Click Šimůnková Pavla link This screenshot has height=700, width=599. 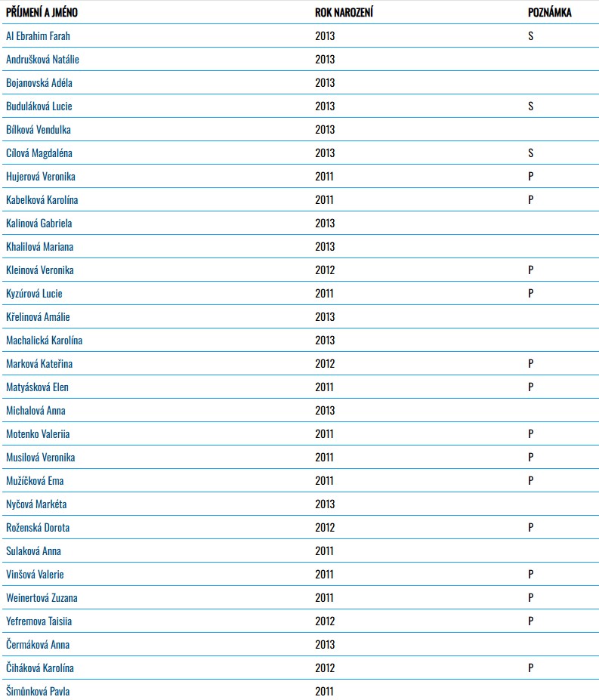38,691
